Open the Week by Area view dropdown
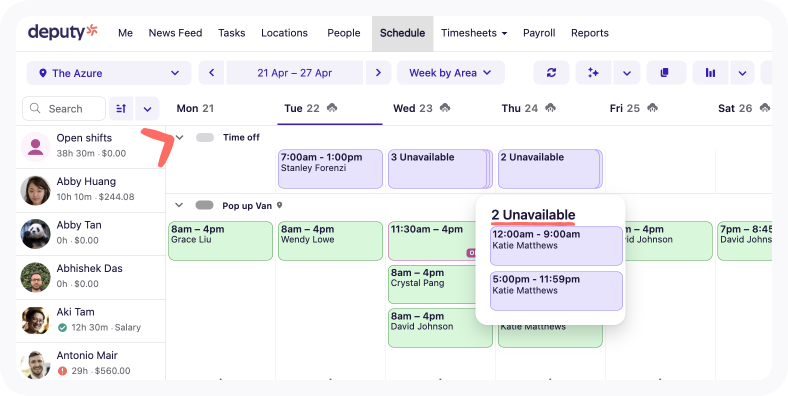The height and width of the screenshot is (396, 788). point(450,73)
